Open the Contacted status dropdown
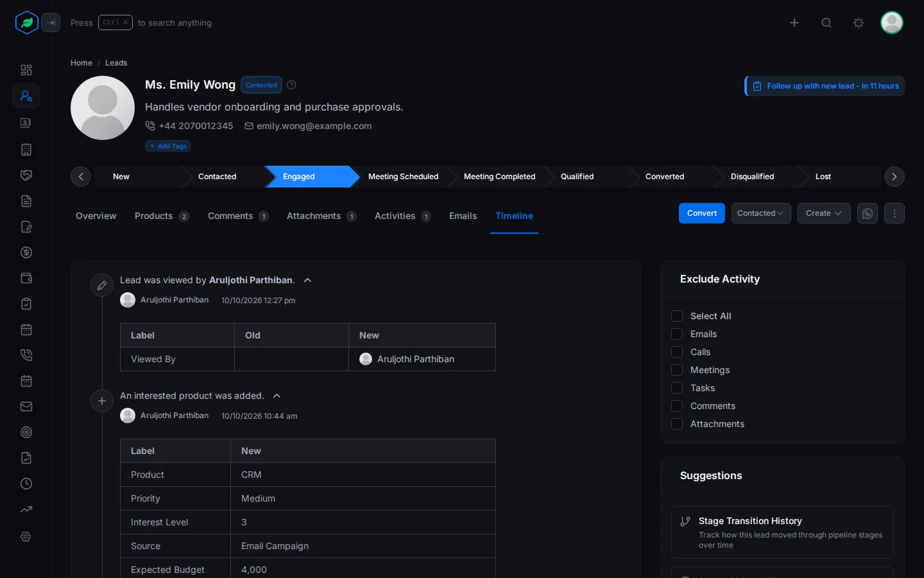Viewport: 924px width, 578px height. [761, 213]
